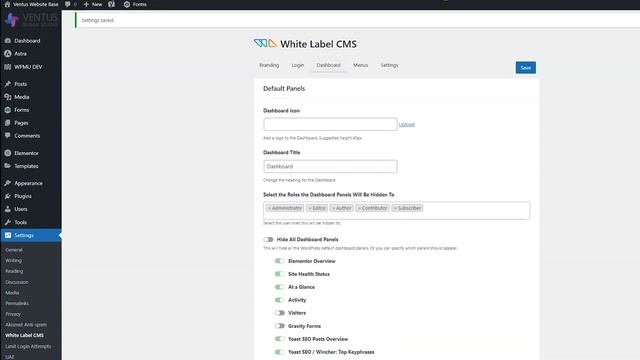Image resolution: width=640 pixels, height=360 pixels.
Task: Open Permalinks settings submenu item
Action: tap(17, 303)
